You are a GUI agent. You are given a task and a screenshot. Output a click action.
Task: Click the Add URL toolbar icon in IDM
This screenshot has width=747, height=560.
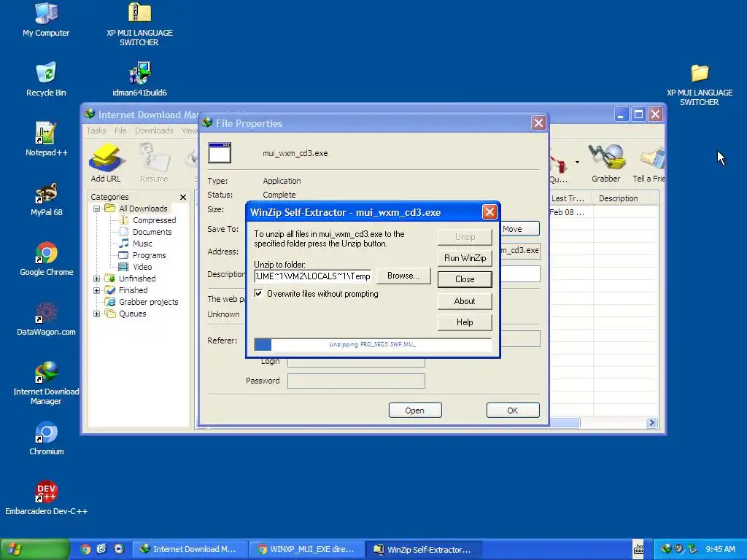pos(106,163)
